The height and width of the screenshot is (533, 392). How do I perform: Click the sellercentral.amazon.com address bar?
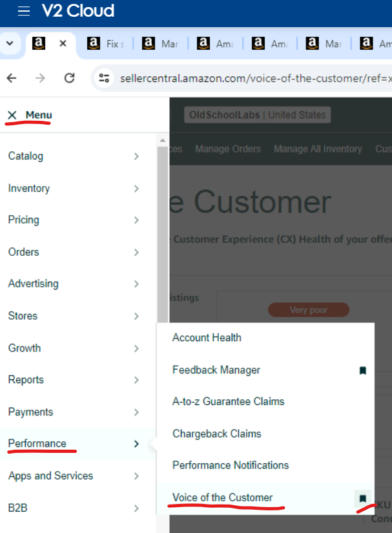pyautogui.click(x=254, y=78)
